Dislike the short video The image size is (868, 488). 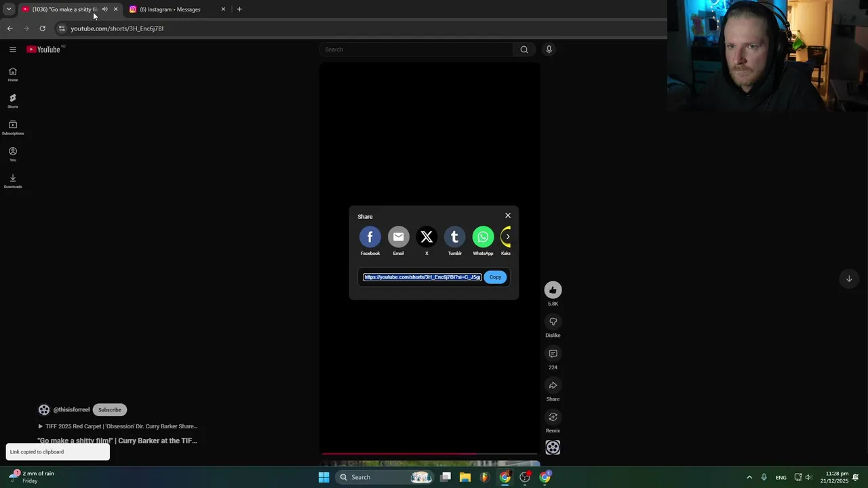(553, 322)
